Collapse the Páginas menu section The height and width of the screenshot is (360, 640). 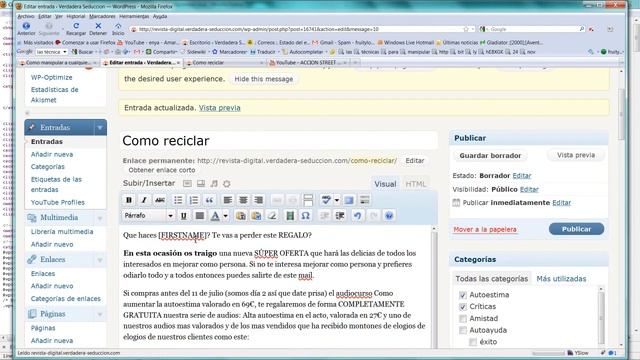(100, 314)
